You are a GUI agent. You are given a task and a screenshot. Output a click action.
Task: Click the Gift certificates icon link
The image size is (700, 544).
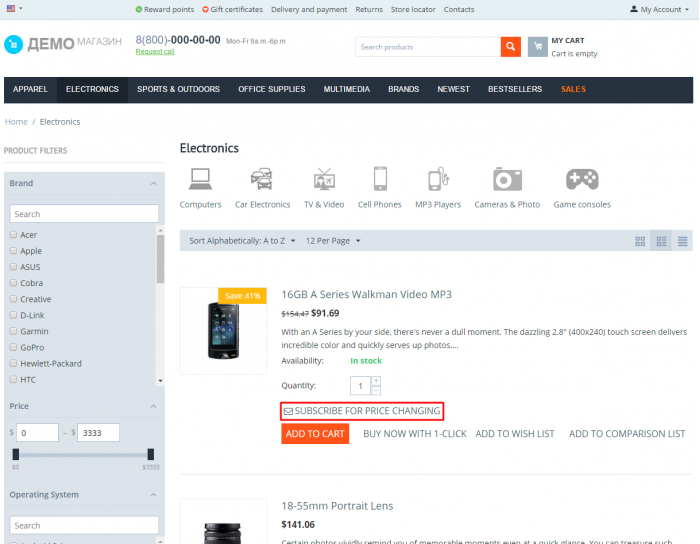(205, 9)
